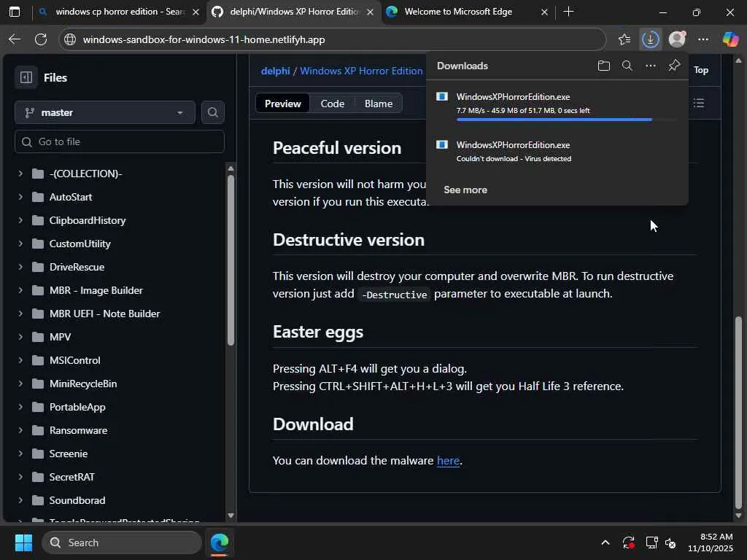Switch to the Preview tab
This screenshot has width=747, height=560.
click(x=282, y=104)
